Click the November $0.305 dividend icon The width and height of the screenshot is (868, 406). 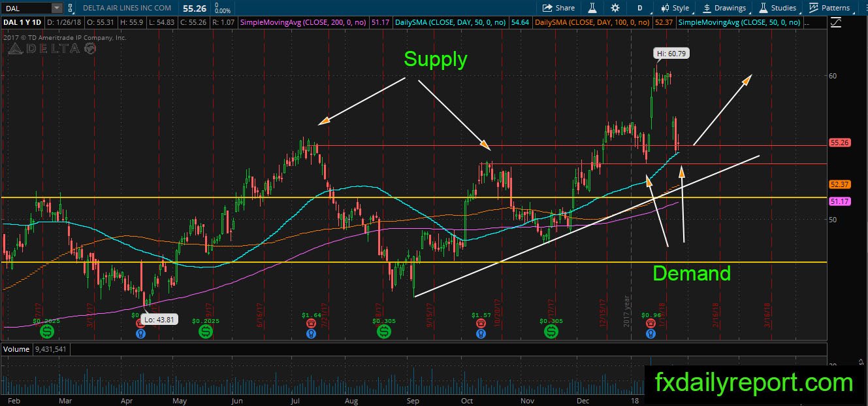coord(551,332)
